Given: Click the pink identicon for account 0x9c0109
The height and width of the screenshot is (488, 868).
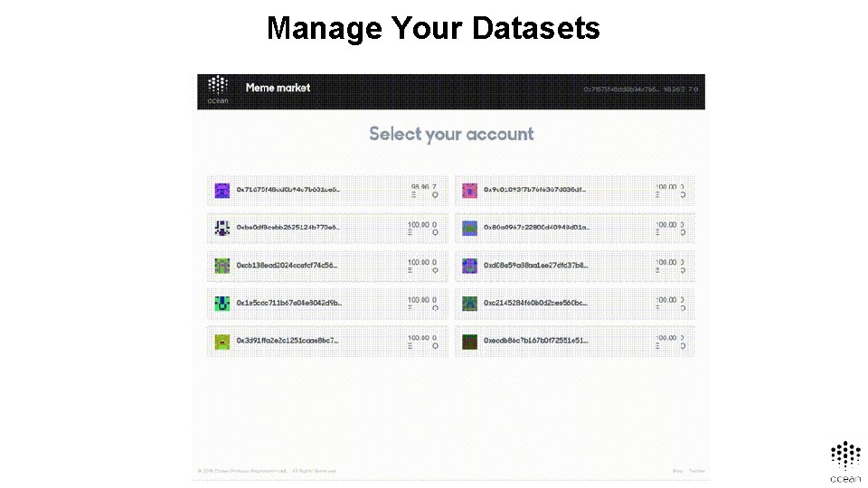Looking at the screenshot, I should tap(469, 191).
